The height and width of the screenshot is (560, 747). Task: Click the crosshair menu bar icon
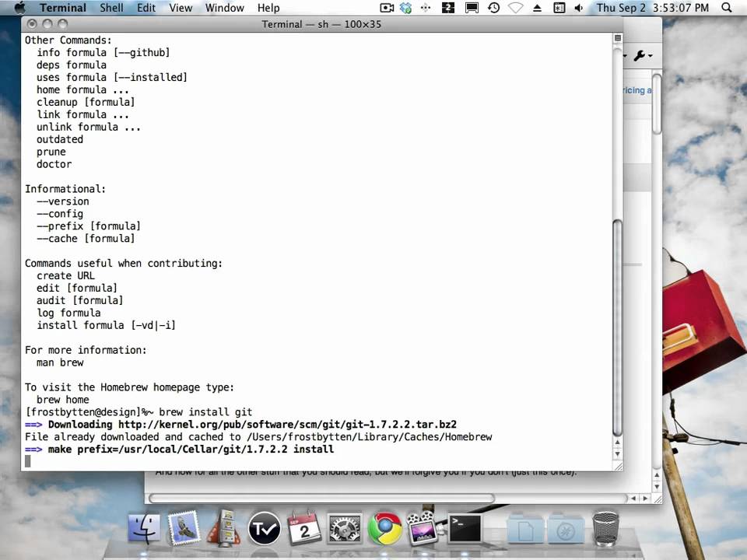pyautogui.click(x=426, y=8)
